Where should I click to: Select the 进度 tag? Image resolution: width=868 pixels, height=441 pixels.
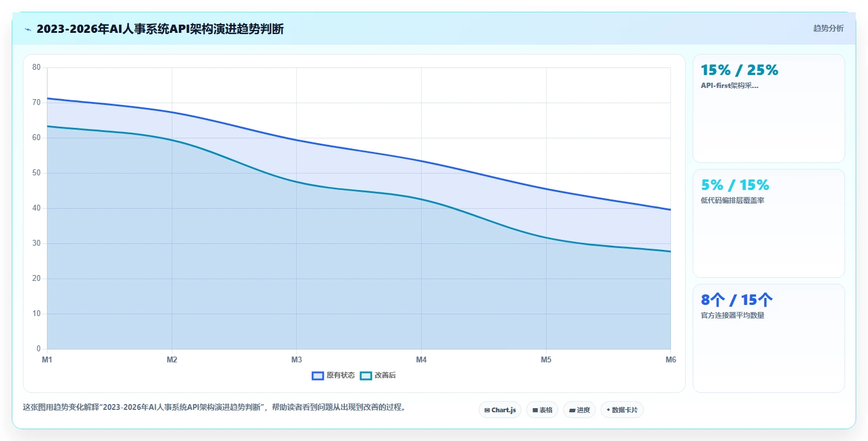[579, 410]
